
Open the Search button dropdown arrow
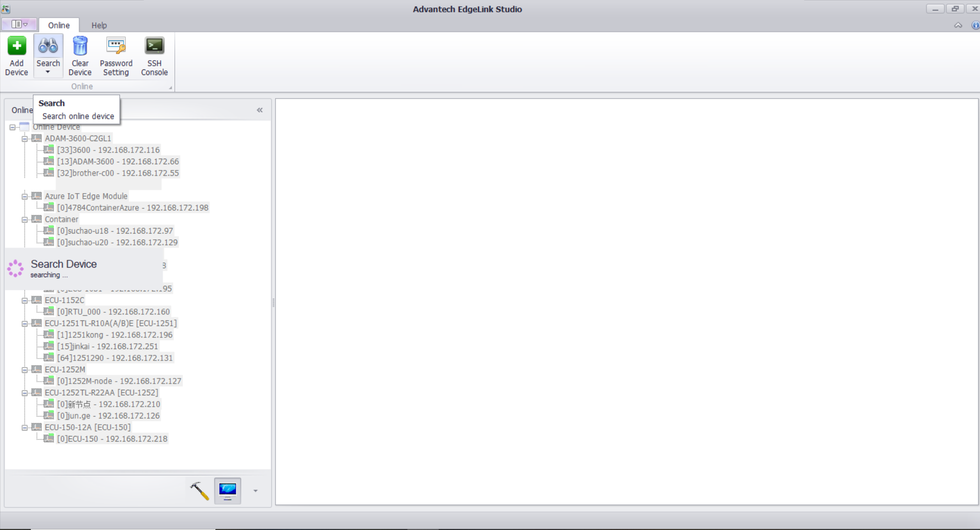48,72
